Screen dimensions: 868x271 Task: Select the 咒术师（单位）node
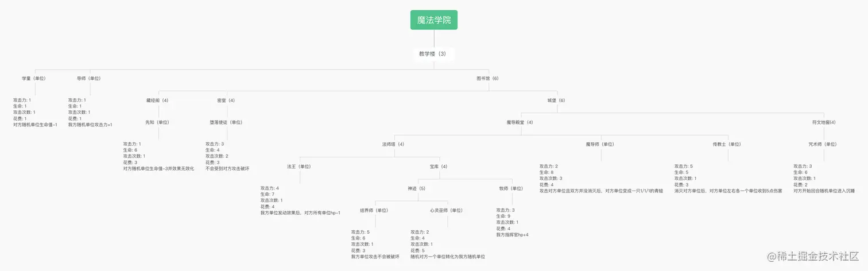pos(823,144)
